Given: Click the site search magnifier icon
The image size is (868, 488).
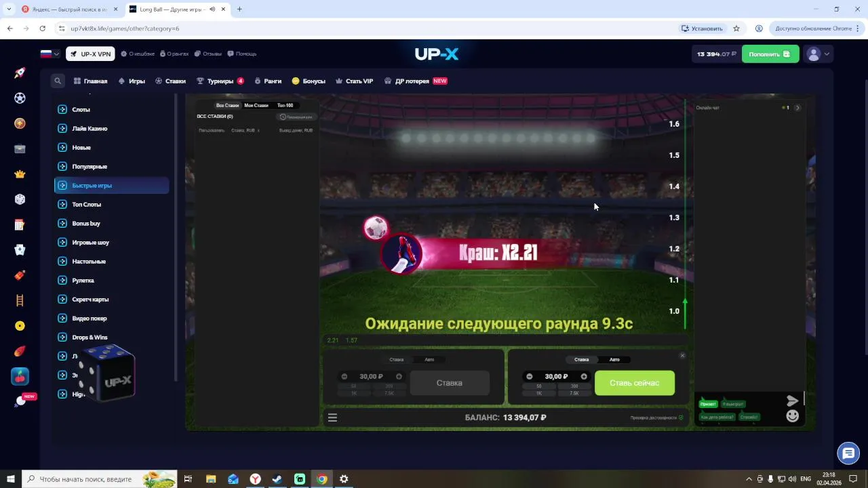Looking at the screenshot, I should tap(58, 81).
